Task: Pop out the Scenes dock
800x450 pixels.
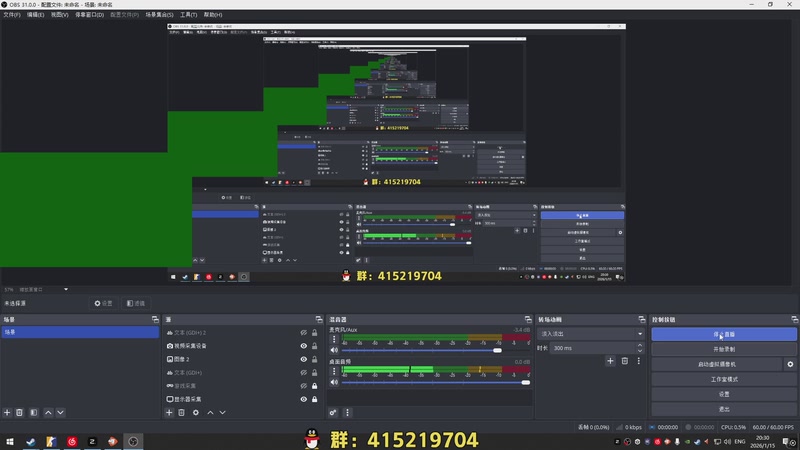Action: tap(155, 319)
